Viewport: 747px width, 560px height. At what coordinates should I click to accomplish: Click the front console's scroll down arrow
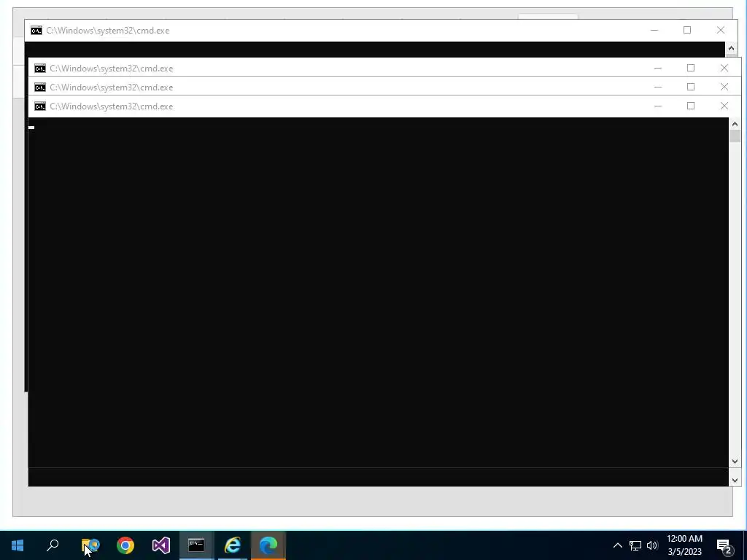735,461
